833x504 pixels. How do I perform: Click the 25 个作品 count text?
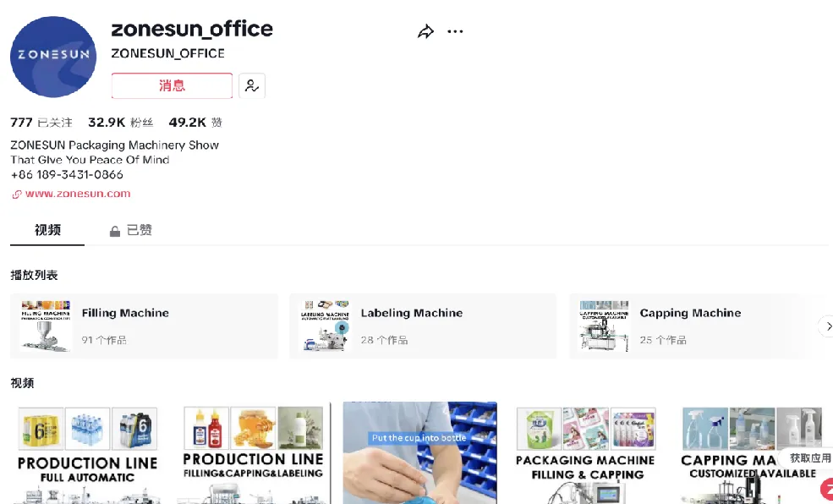coord(663,340)
